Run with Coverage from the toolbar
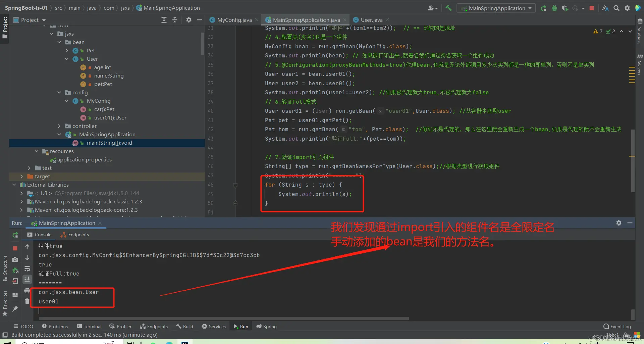 (x=565, y=8)
